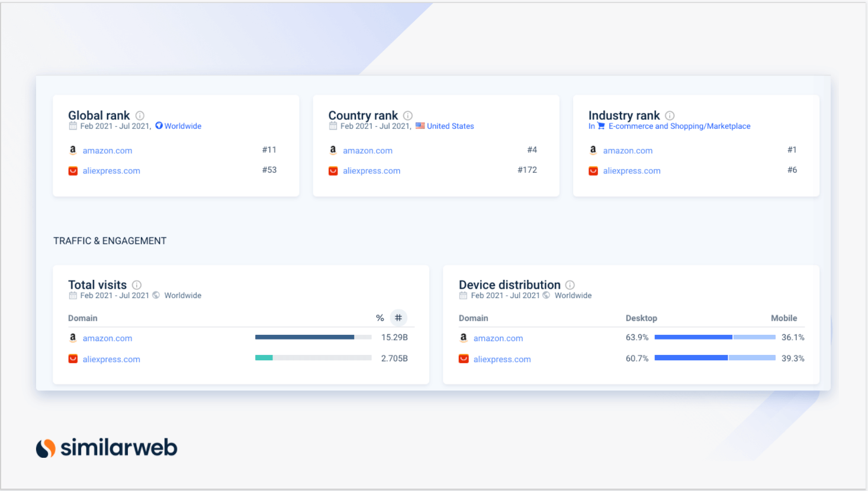Click the Worldwide link in Global rank
868x491 pixels.
(183, 126)
